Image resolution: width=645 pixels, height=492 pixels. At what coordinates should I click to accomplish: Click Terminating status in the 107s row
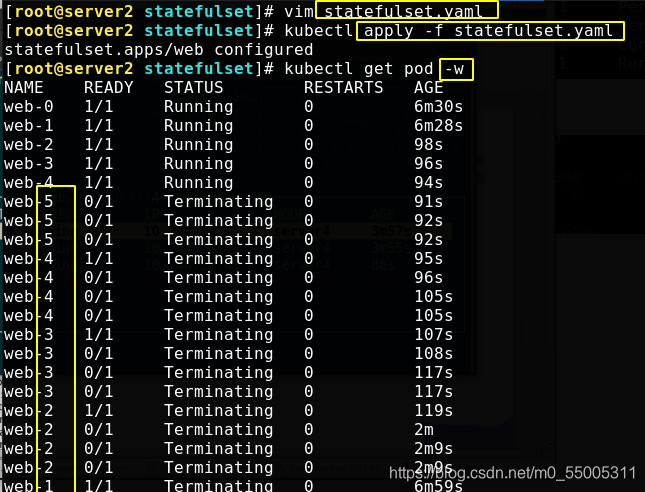point(218,335)
